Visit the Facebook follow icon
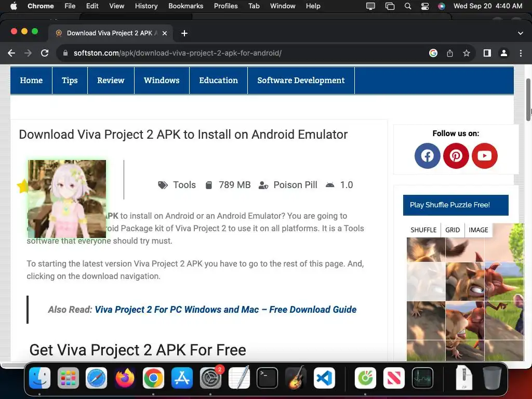Screen dimensions: 532x399 click(427, 156)
